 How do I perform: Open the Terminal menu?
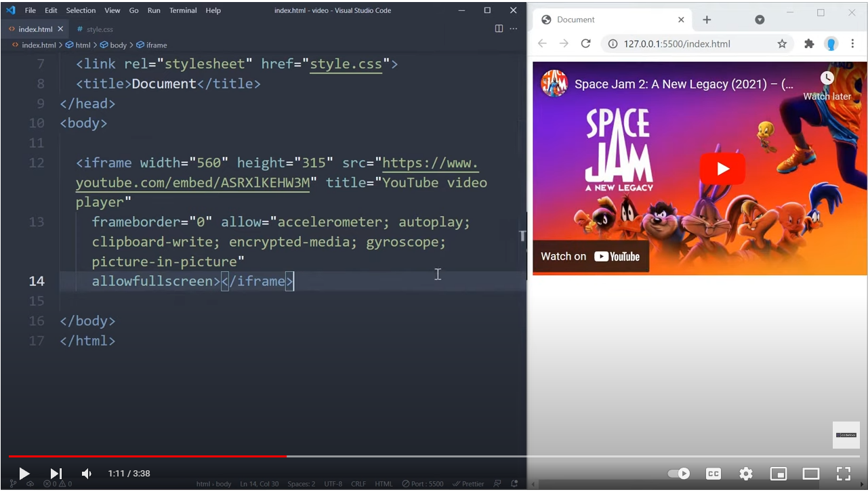coord(183,10)
